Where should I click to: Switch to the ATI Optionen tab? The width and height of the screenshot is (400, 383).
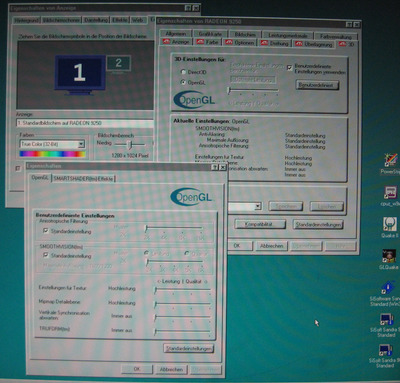click(240, 42)
